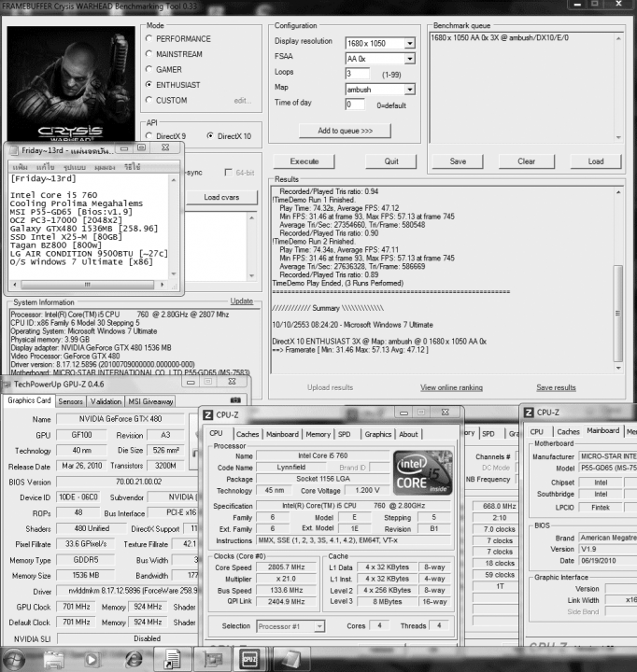Image resolution: width=637 pixels, height=672 pixels.
Task: Click the document shortcut taskbar icon
Action: click(173, 659)
